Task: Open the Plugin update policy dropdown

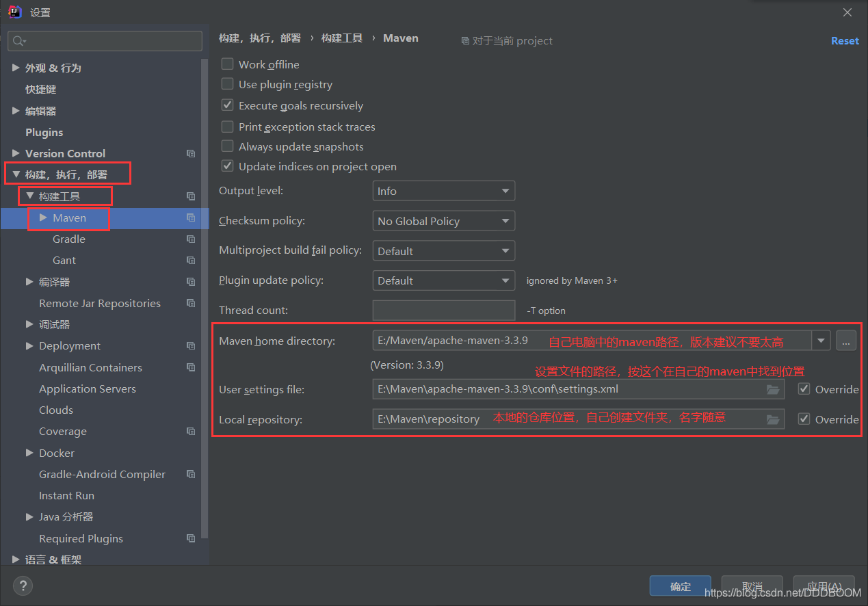Action: point(444,280)
